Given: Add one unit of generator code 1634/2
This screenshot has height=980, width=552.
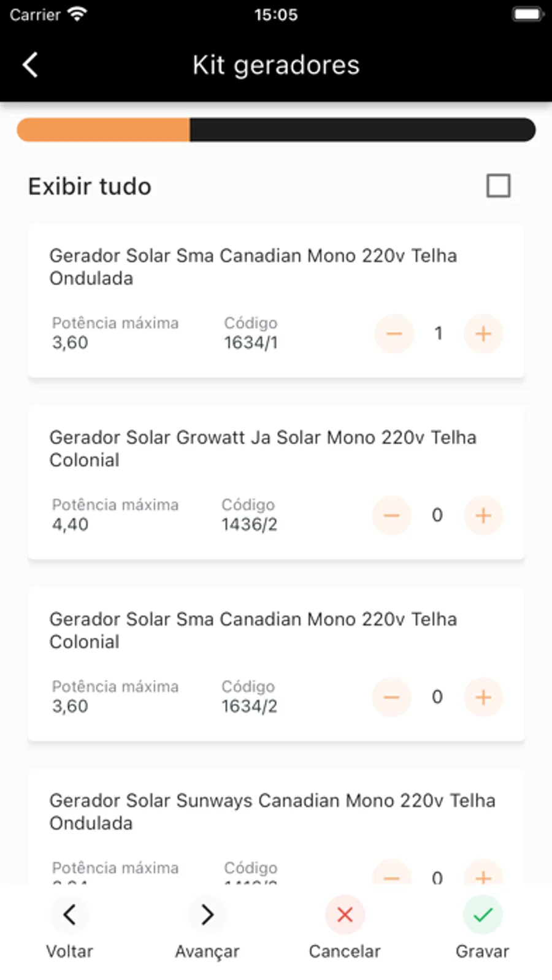Looking at the screenshot, I should (483, 697).
